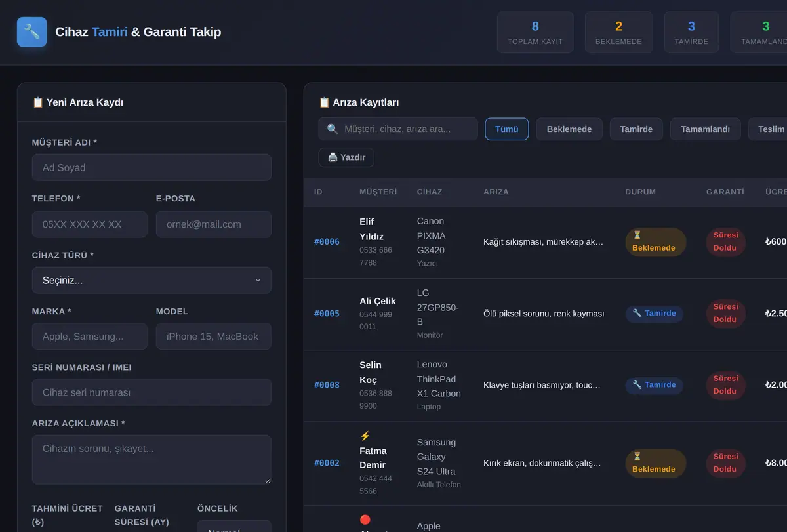Open record #0002
787x532 pixels.
(327, 463)
